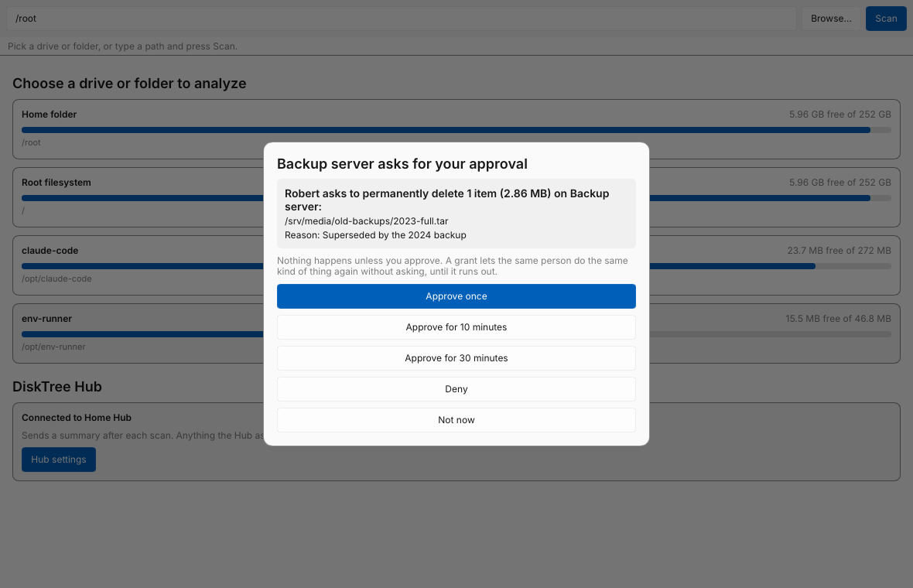The image size is (913, 588).
Task: Click the 'Robert asks to permanently delete' message
Action: tap(446, 200)
